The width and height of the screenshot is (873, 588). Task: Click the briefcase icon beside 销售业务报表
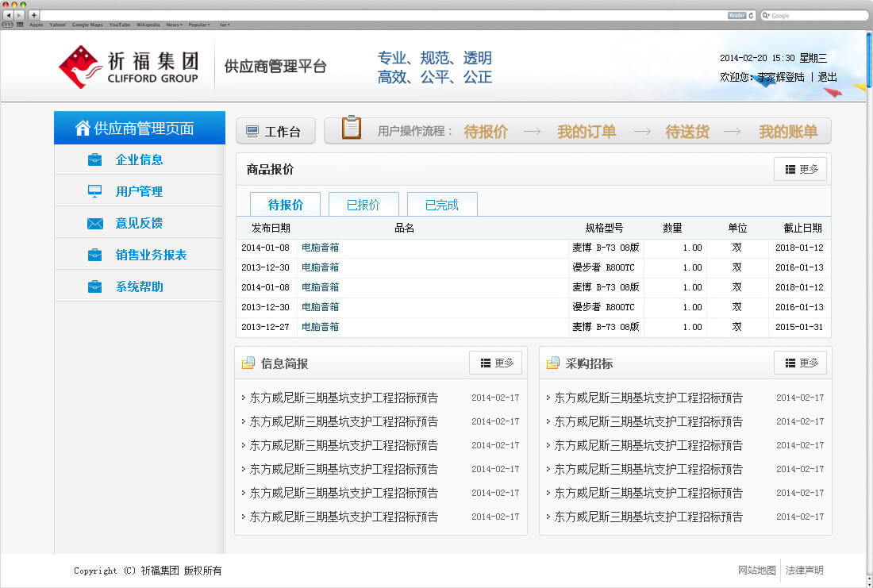click(x=94, y=255)
